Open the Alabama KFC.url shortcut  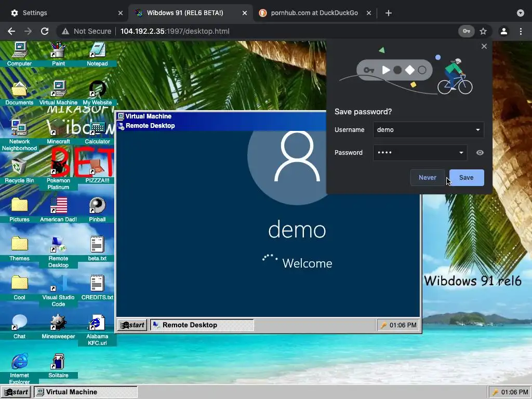coord(97,330)
